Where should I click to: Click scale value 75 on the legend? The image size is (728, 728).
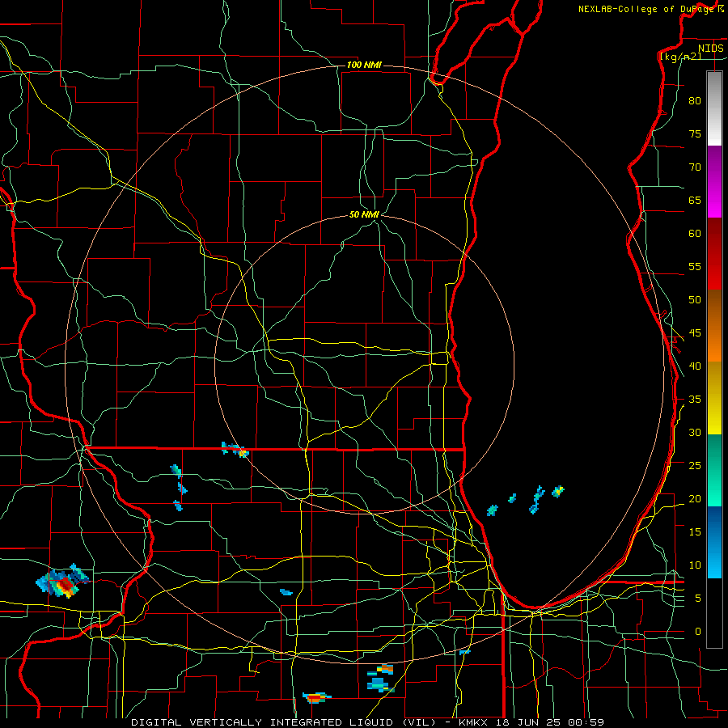click(695, 133)
